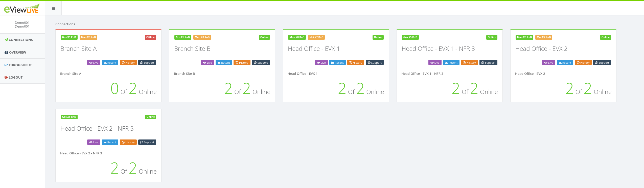Click the Mai X7 RnD tag on Head Office - EVX 1
The width and height of the screenshot is (644, 188).
click(316, 37)
